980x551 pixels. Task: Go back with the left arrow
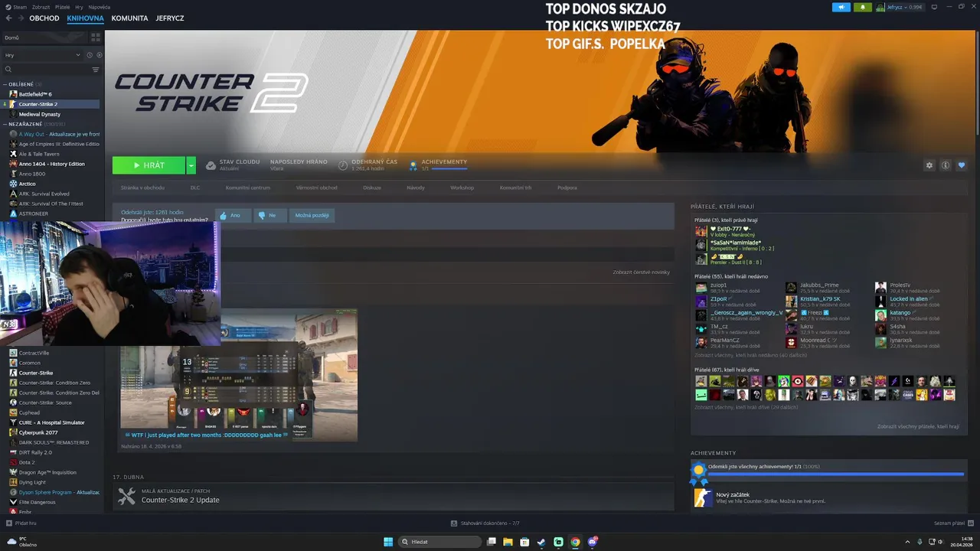pyautogui.click(x=8, y=18)
